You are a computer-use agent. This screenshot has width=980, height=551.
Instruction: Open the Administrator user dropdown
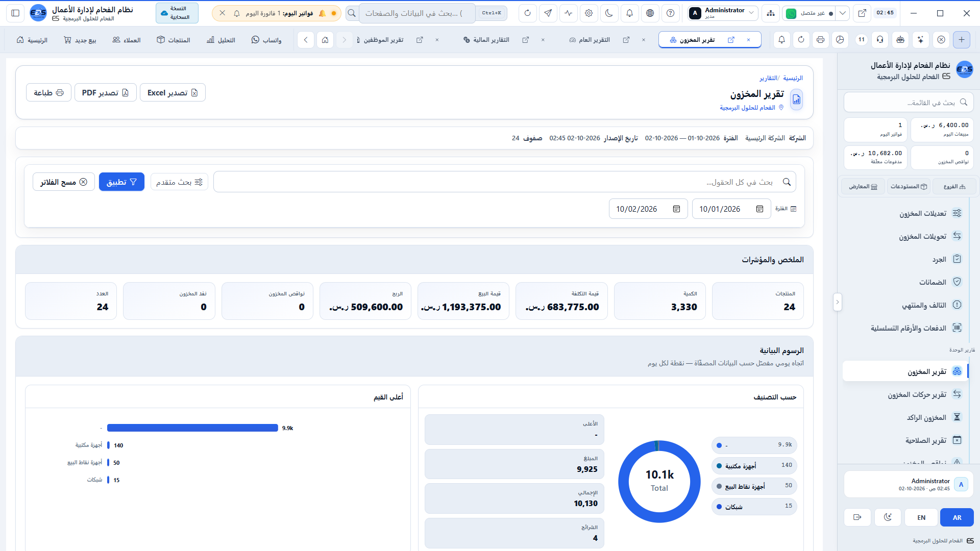tap(722, 13)
